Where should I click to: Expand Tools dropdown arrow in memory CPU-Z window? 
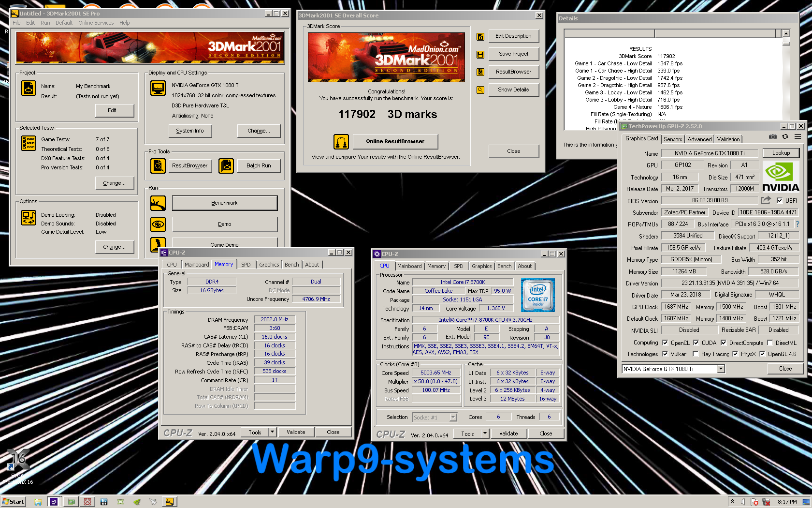[272, 432]
